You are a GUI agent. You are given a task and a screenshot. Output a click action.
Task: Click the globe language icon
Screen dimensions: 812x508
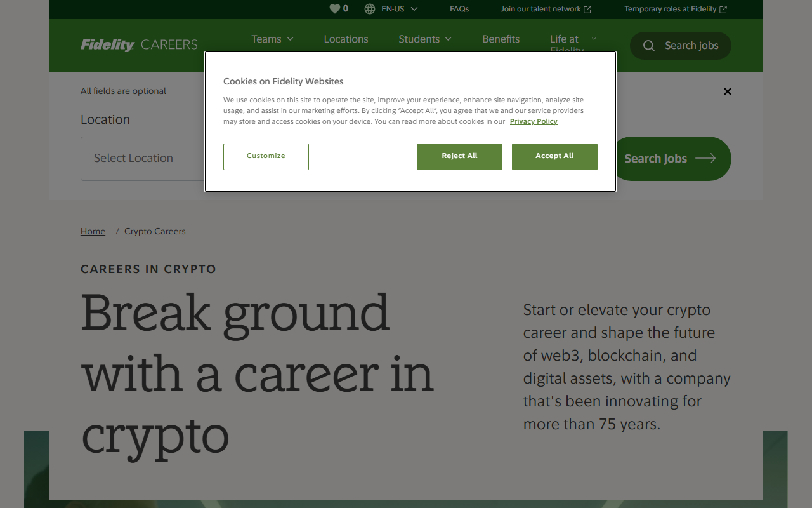coord(370,9)
